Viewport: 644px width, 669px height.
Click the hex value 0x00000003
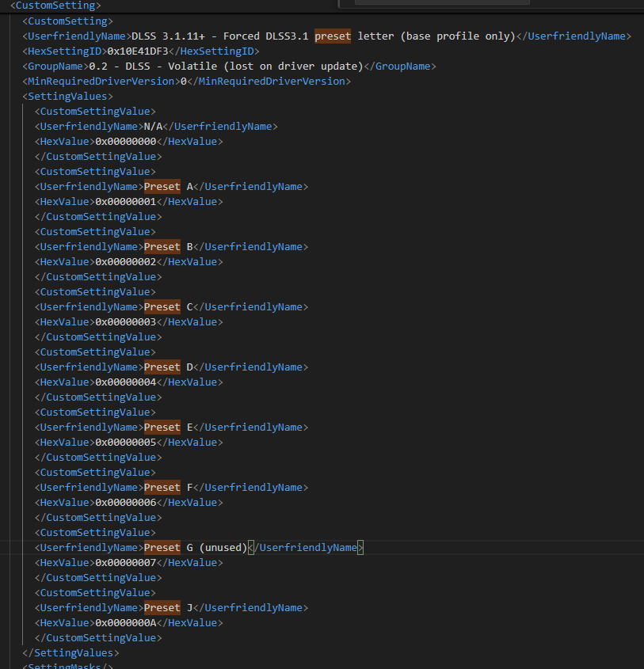[x=126, y=321]
